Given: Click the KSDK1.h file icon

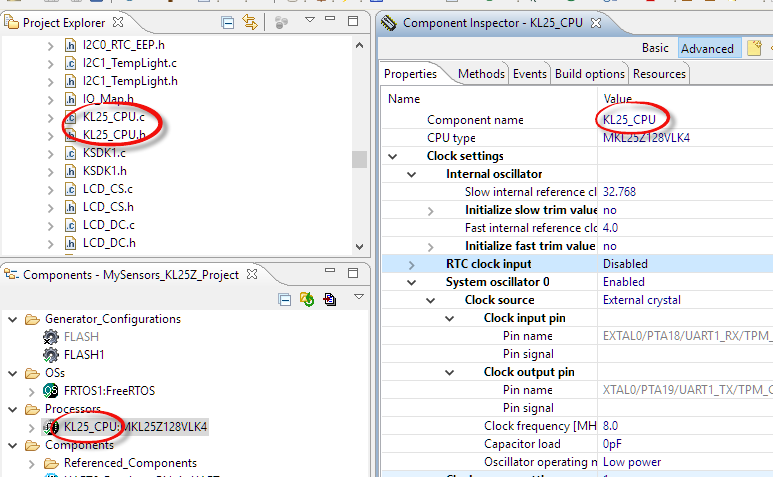Looking at the screenshot, I should coord(70,171).
